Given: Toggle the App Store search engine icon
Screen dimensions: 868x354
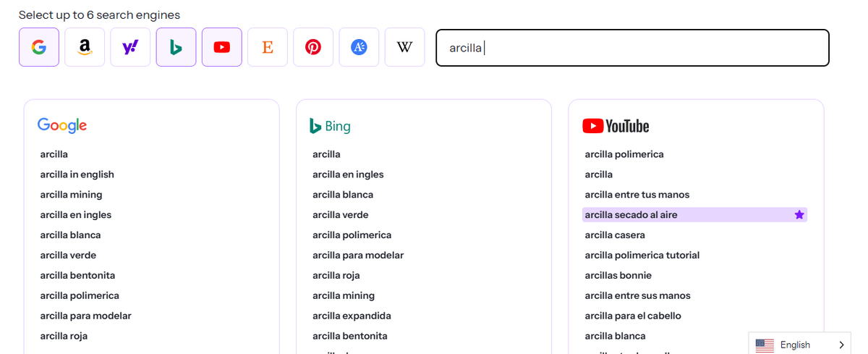Looking at the screenshot, I should [x=359, y=47].
